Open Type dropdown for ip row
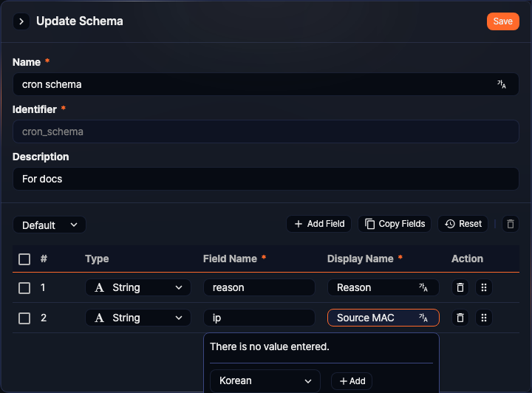This screenshot has height=393, width=532. (137, 318)
